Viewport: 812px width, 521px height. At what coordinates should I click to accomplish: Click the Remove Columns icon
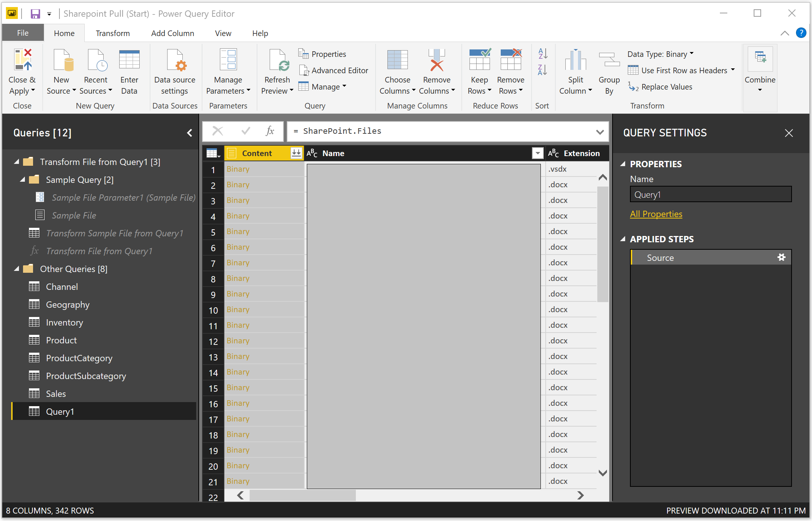point(437,60)
